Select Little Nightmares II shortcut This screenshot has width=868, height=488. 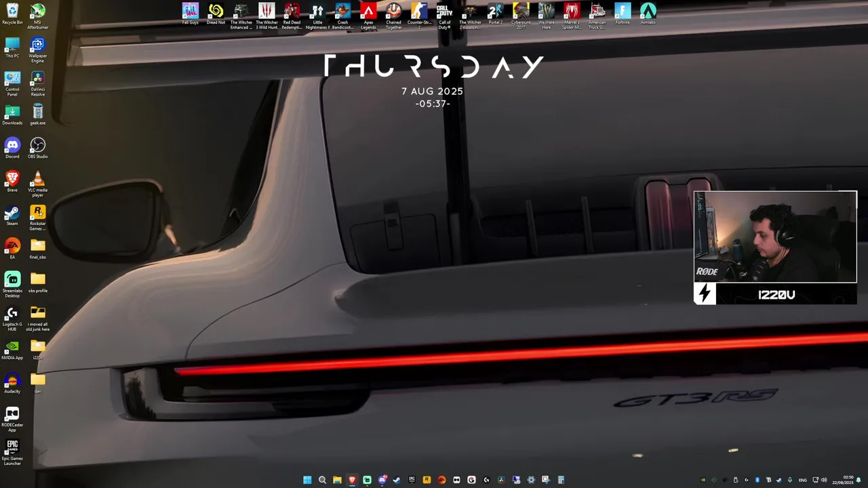click(317, 16)
